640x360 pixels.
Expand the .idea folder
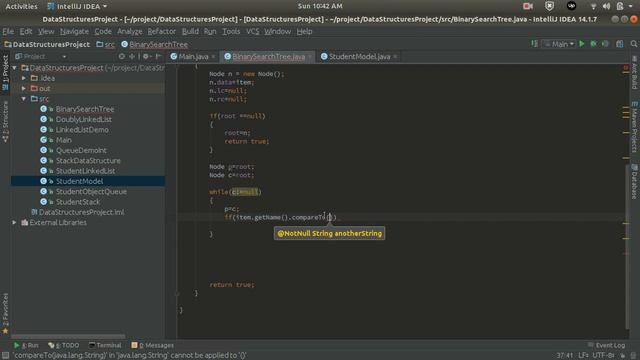click(24, 78)
